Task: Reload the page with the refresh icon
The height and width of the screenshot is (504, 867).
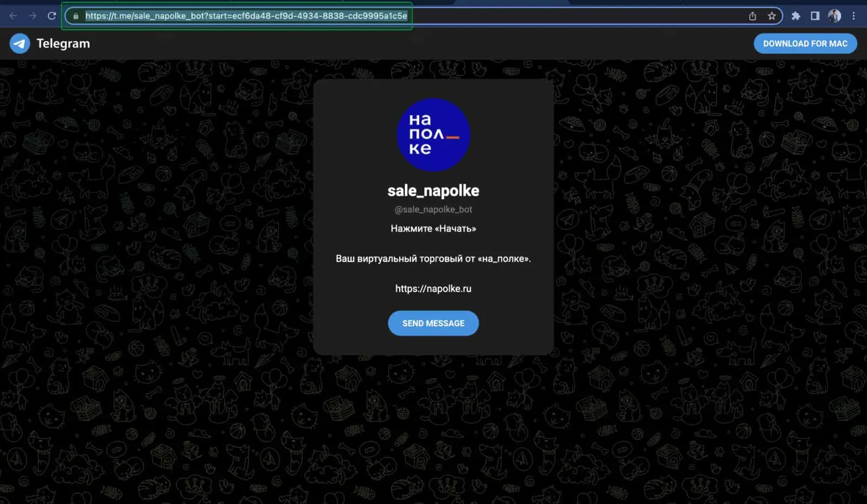Action: click(52, 16)
